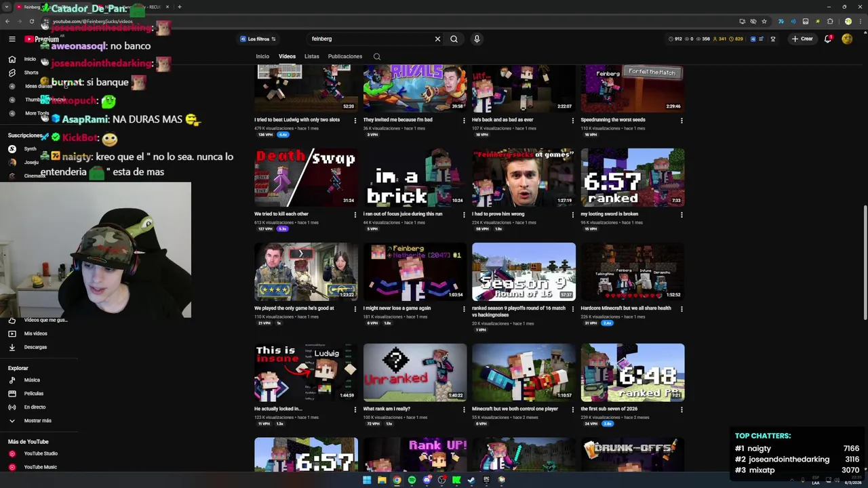Open options for 'They invited me because I'm bad'
Screen dimensions: 868x488
coord(464,121)
